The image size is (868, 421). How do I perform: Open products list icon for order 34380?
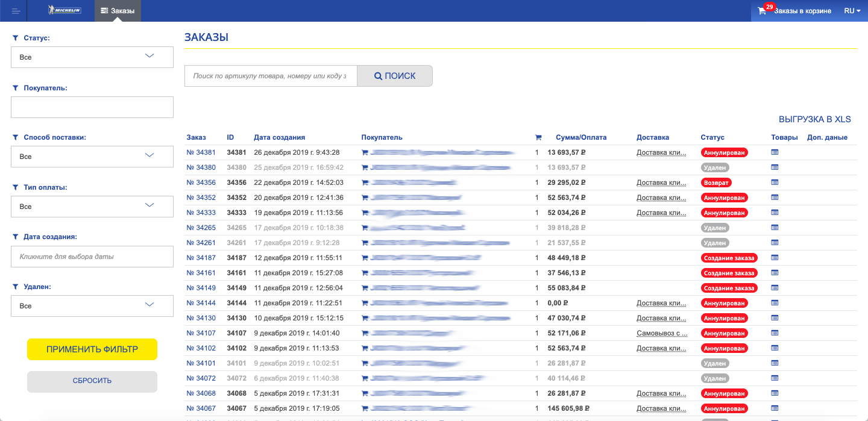click(775, 167)
